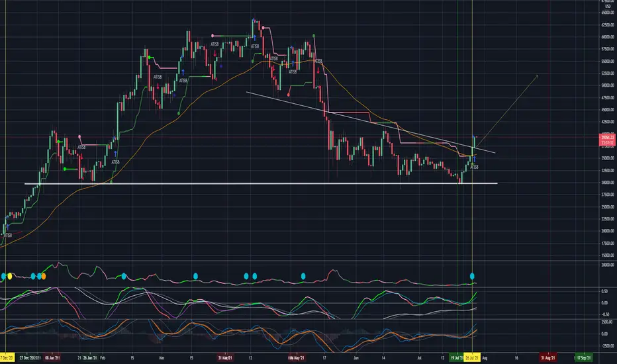This screenshot has height=364, width=617.
Task: Click the green '17 Sep 21' date marker
Action: click(583, 357)
